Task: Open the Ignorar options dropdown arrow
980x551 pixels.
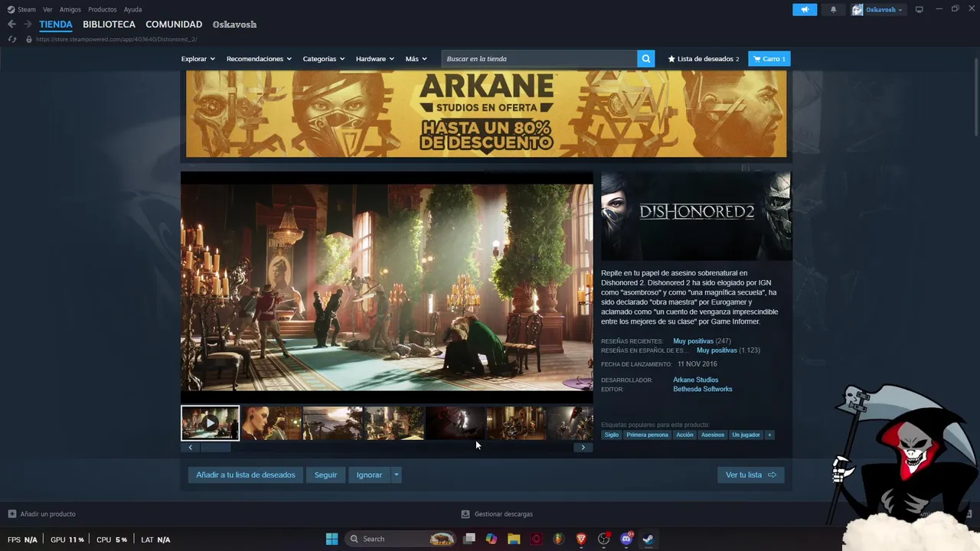Action: [396, 475]
